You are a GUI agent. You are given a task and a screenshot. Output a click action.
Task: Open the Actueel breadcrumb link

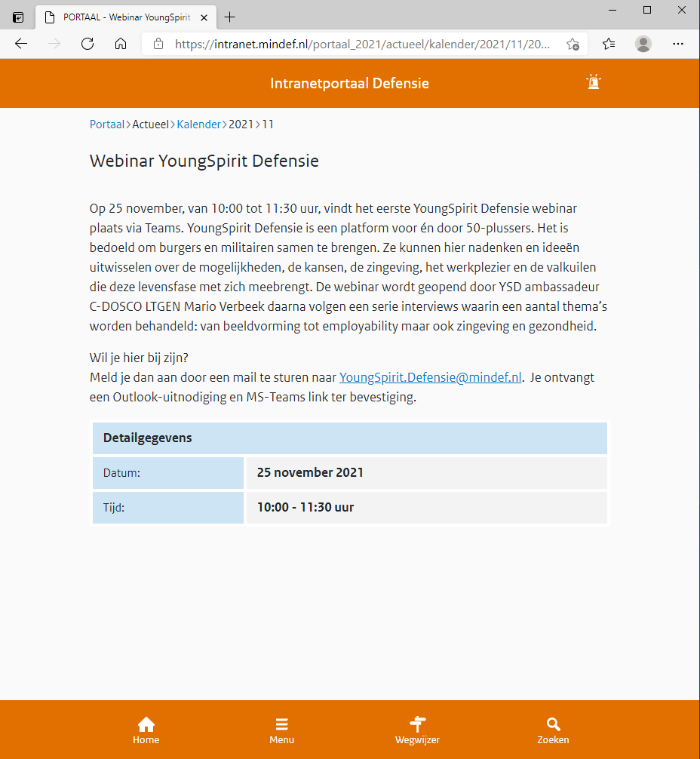150,124
